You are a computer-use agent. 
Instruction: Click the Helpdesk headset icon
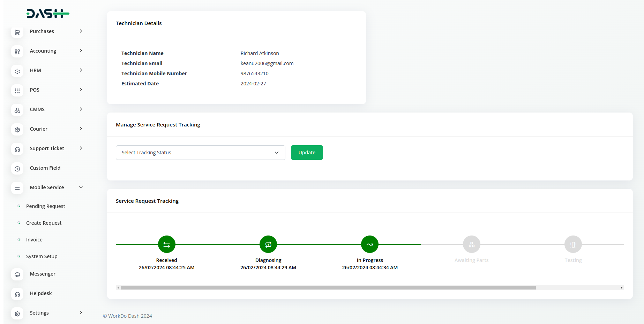(x=17, y=294)
